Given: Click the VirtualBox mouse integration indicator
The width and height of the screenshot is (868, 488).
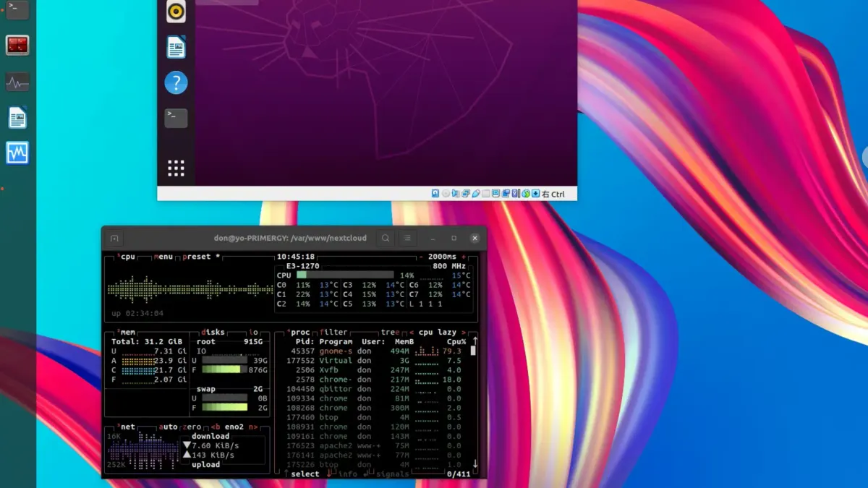Looking at the screenshot, I should click(x=526, y=194).
